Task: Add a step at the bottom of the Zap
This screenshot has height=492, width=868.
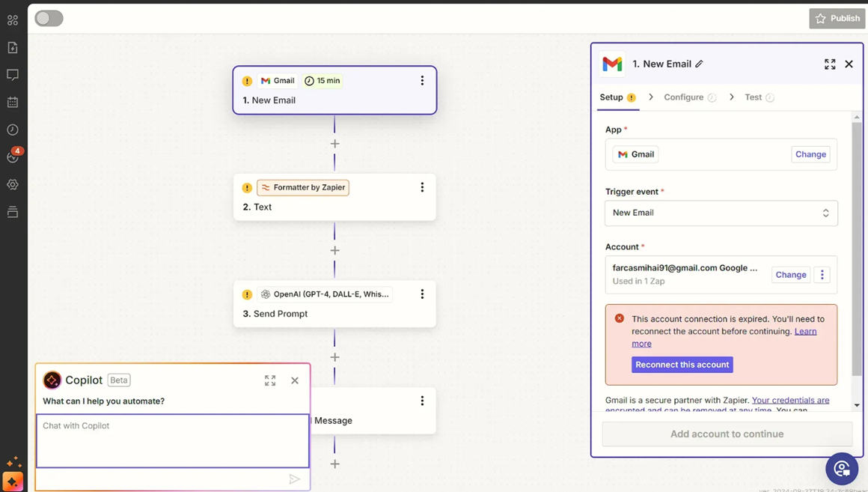Action: coord(334,464)
